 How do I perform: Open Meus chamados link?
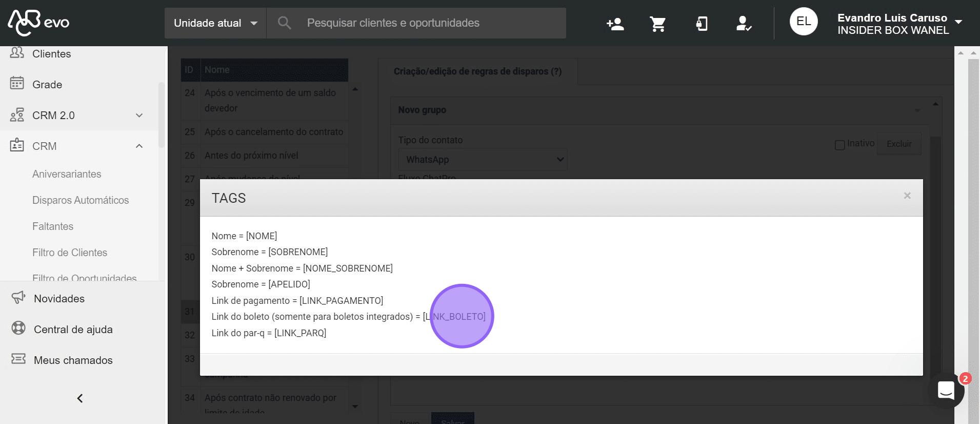73,360
